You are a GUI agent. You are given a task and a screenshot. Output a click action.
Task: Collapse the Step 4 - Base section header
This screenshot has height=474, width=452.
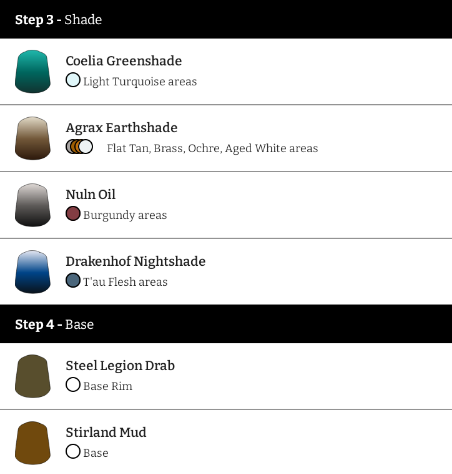(x=226, y=324)
